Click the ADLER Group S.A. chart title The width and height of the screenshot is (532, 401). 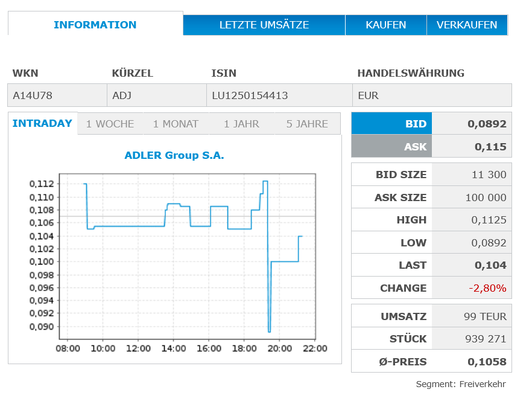(174, 155)
